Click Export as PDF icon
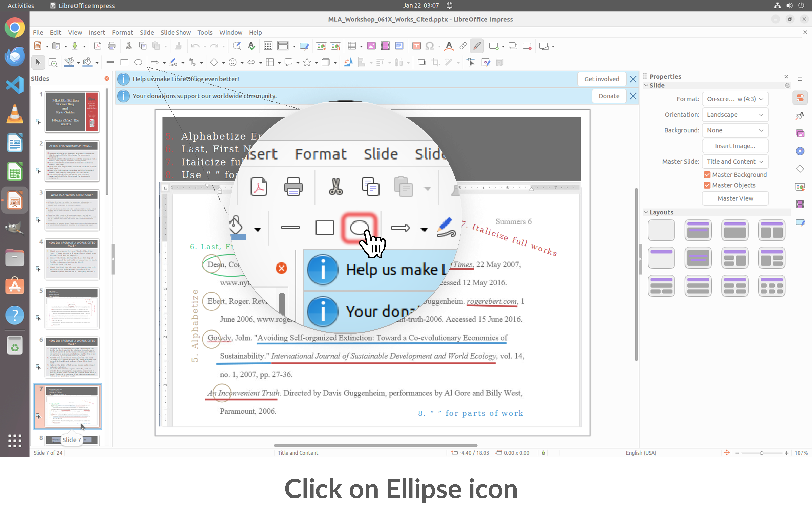This screenshot has height=514, width=812. click(97, 46)
